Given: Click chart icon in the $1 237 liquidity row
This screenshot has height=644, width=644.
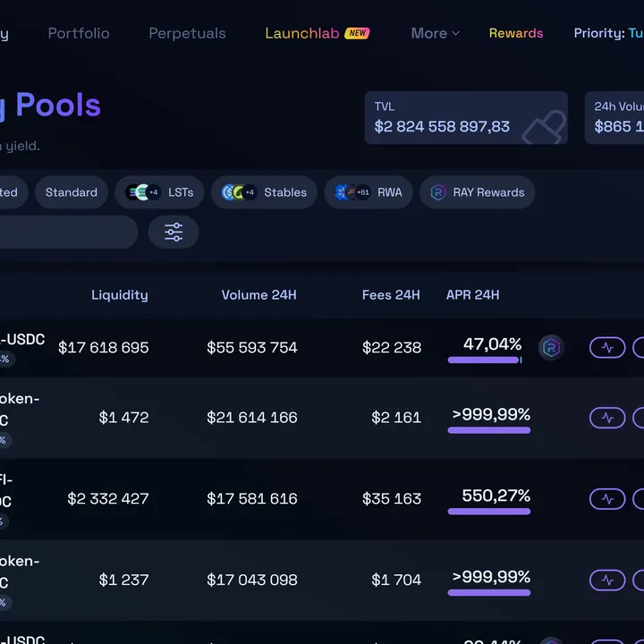Looking at the screenshot, I should point(607,580).
